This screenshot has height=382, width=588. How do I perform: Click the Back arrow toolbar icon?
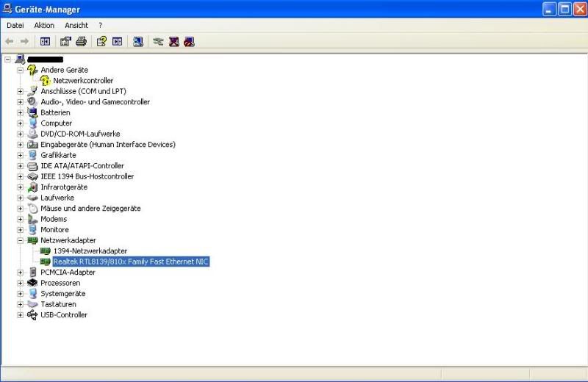pyautogui.click(x=10, y=41)
